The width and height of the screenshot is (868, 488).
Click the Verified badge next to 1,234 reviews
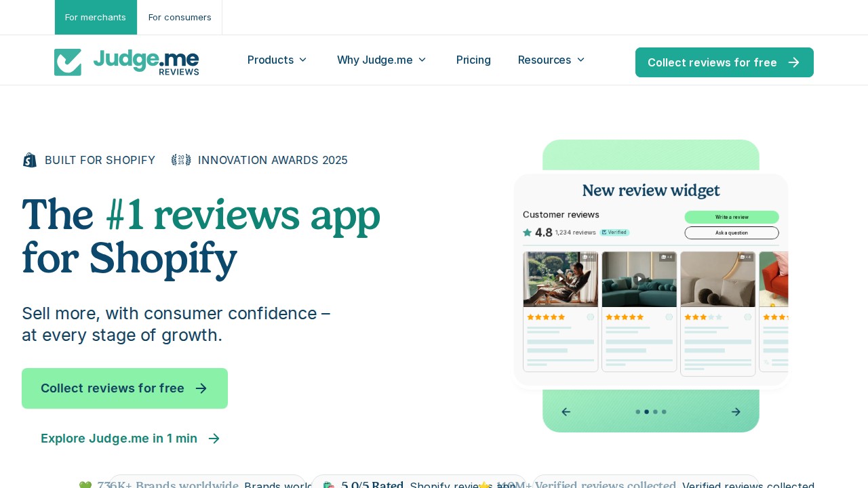pyautogui.click(x=614, y=232)
